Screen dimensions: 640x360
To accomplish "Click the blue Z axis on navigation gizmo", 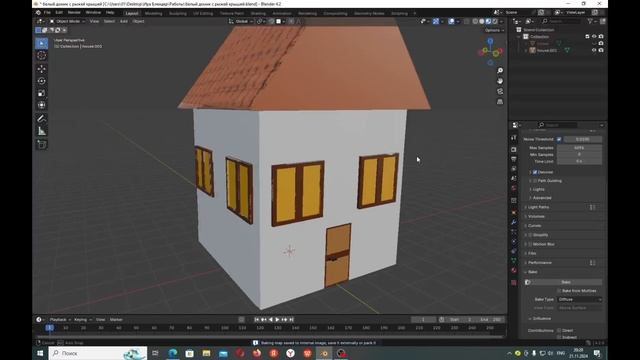I will (x=490, y=41).
